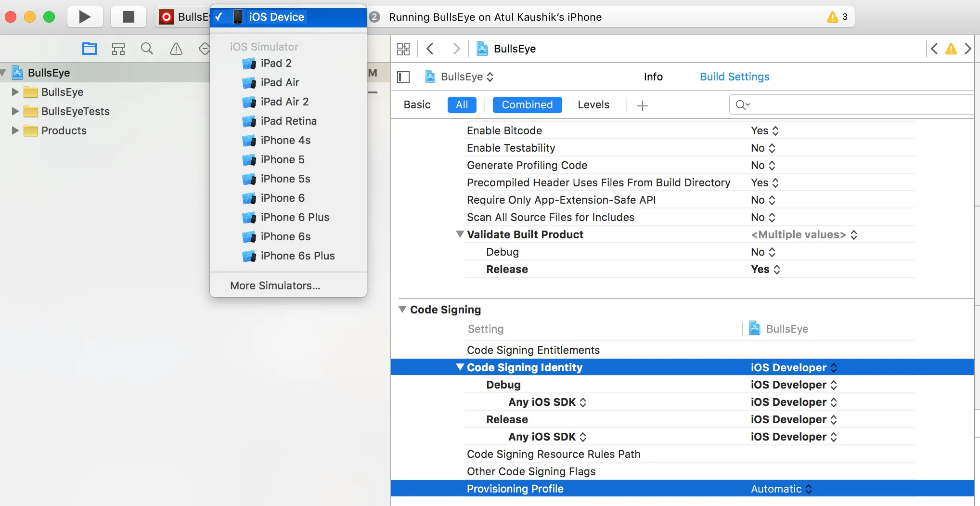Go forward in editor history
This screenshot has width=980, height=506.
coord(456,49)
